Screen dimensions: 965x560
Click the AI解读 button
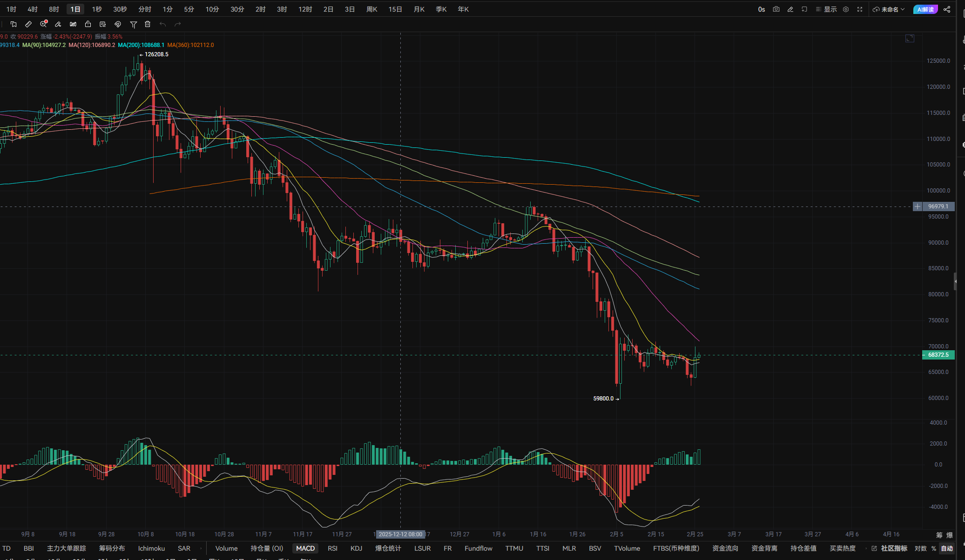(x=925, y=9)
